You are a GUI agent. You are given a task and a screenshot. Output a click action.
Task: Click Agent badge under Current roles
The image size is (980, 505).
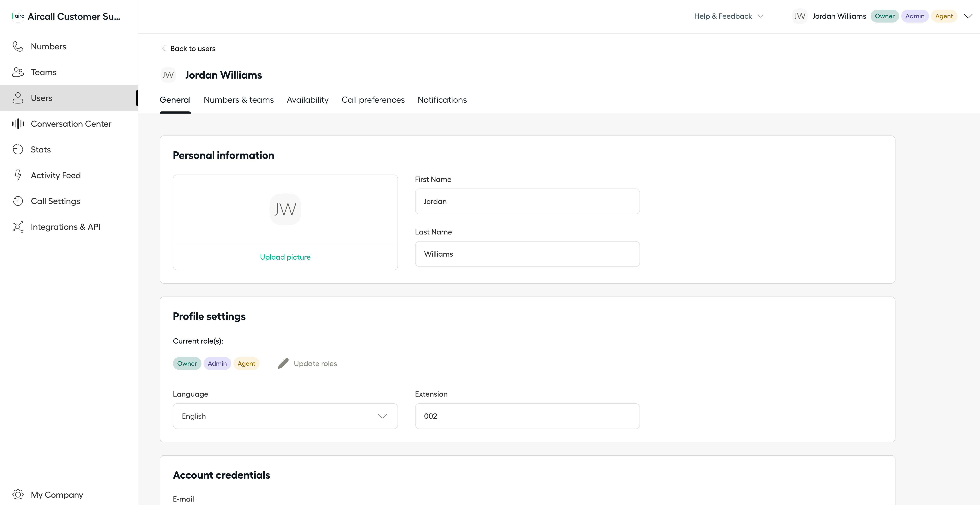point(246,363)
